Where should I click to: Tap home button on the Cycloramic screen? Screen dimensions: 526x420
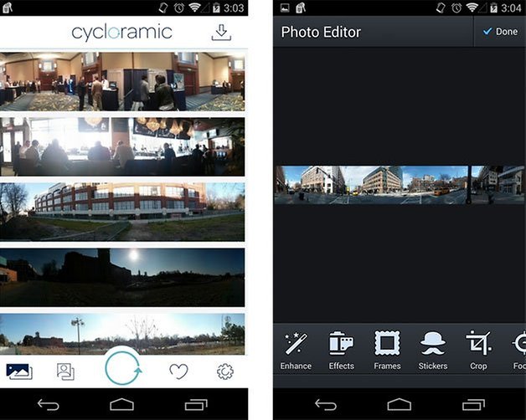coord(121,404)
